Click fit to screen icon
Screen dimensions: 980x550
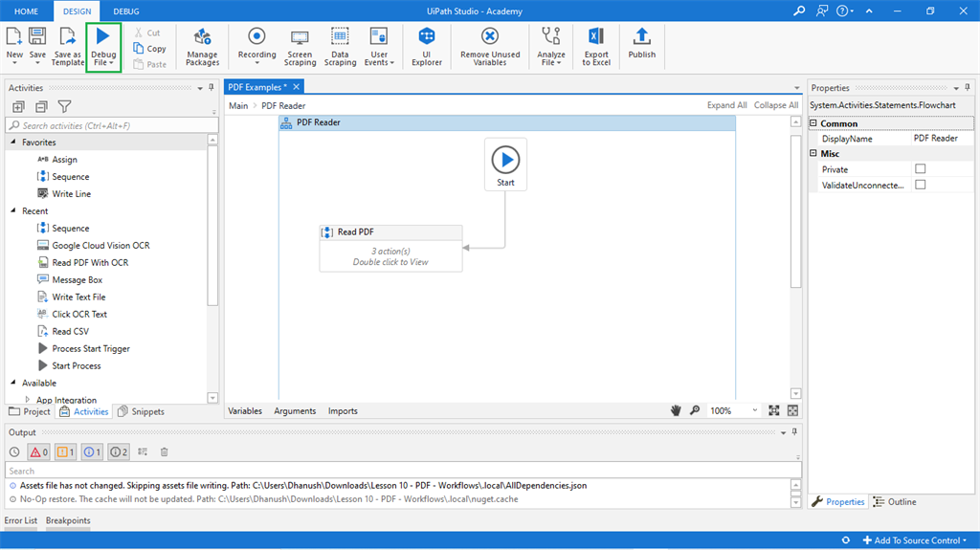[773, 410]
